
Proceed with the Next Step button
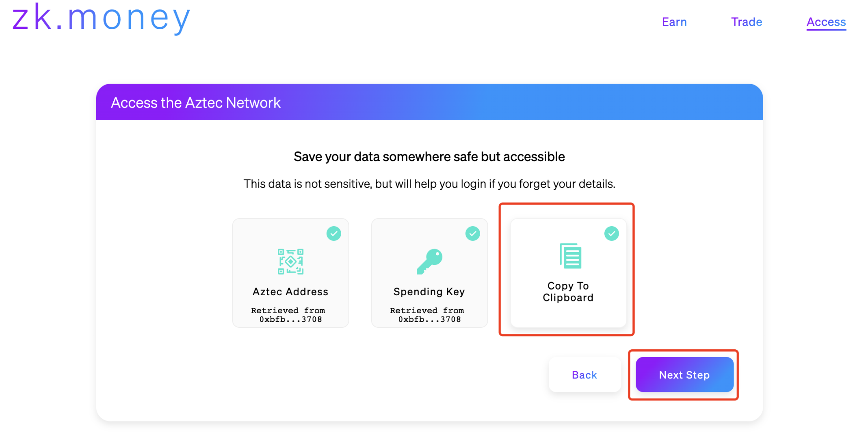pos(684,375)
